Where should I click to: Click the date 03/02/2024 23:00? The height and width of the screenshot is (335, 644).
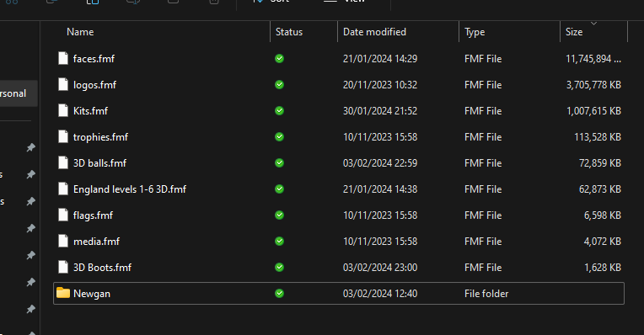(x=380, y=268)
